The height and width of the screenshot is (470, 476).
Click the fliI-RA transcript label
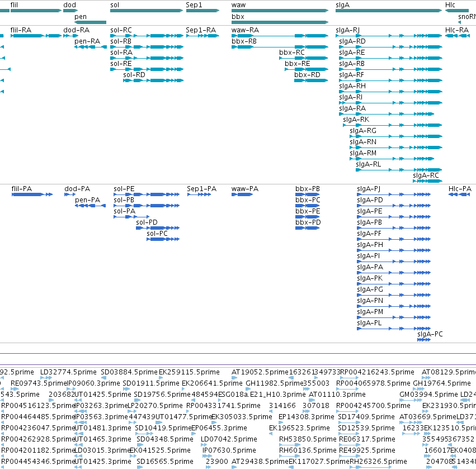click(x=21, y=30)
